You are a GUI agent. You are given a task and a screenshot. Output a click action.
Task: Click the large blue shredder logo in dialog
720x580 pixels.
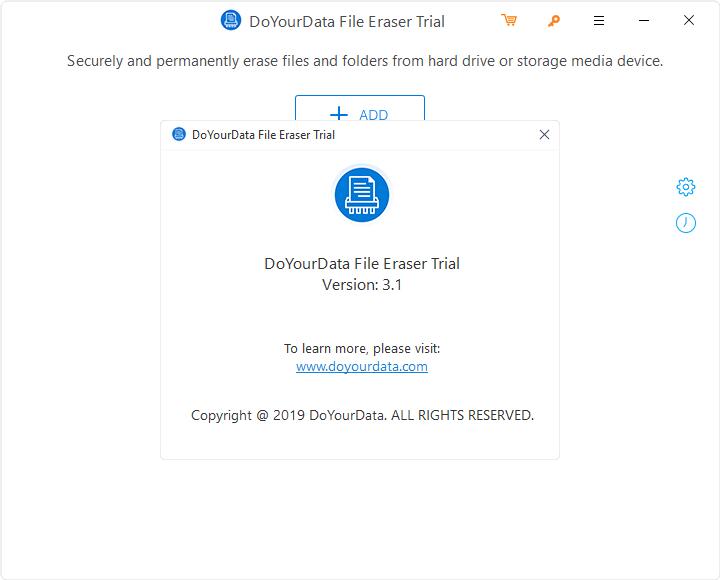click(x=362, y=195)
